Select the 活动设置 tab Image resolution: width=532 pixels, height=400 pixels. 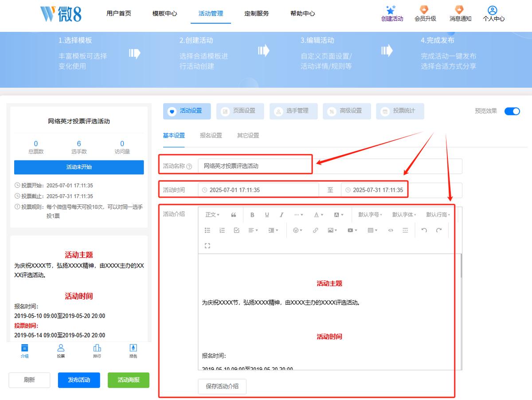coord(187,111)
